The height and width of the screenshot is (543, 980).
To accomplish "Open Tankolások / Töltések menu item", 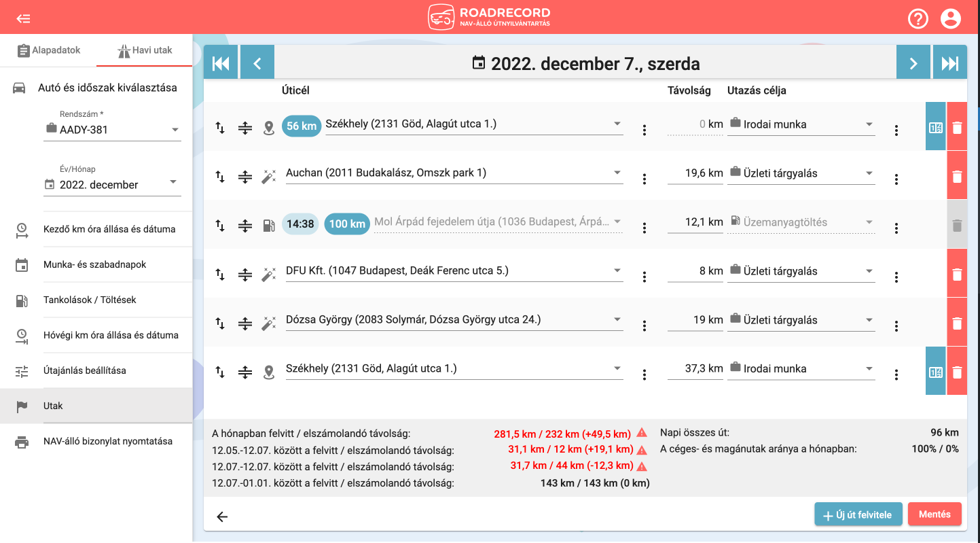I will point(96,300).
